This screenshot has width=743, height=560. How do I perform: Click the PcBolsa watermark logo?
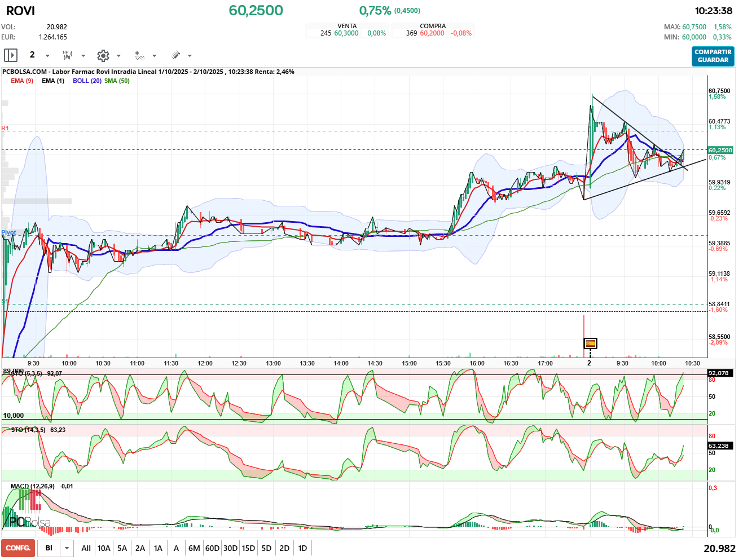tap(29, 522)
